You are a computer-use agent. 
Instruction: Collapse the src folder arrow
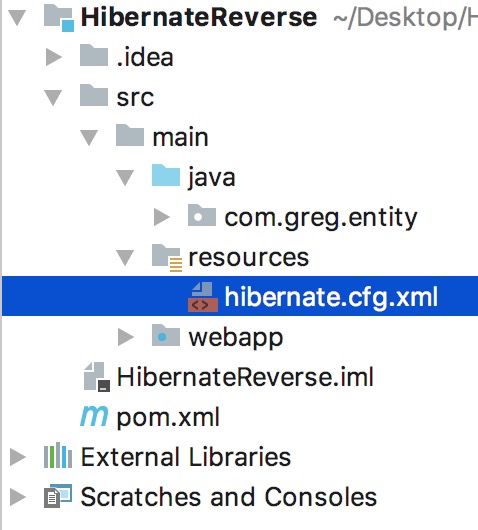(53, 98)
